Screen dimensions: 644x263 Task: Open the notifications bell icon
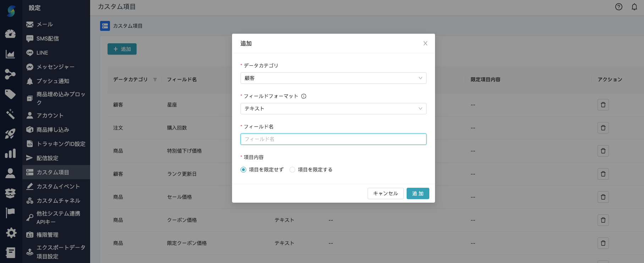634,7
